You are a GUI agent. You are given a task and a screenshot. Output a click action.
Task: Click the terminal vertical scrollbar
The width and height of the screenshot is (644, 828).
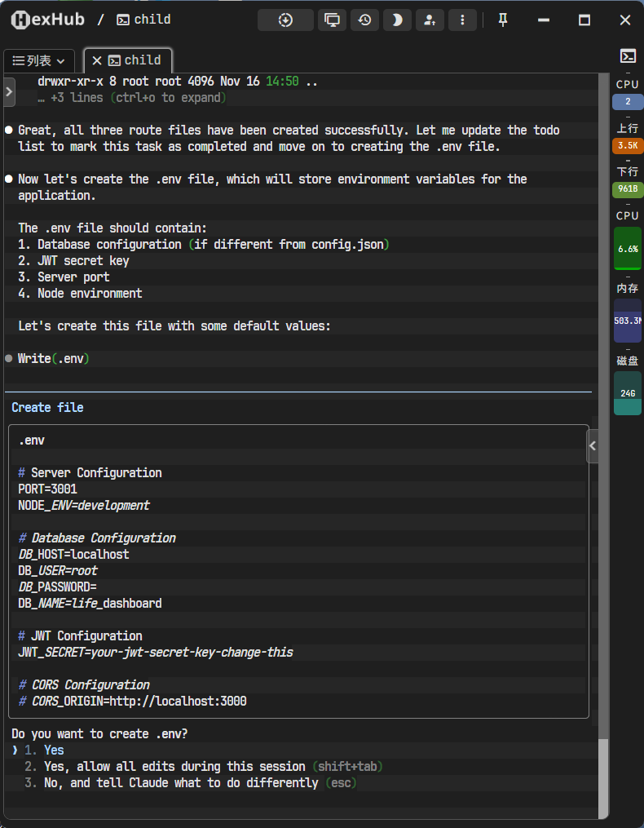coord(603,775)
